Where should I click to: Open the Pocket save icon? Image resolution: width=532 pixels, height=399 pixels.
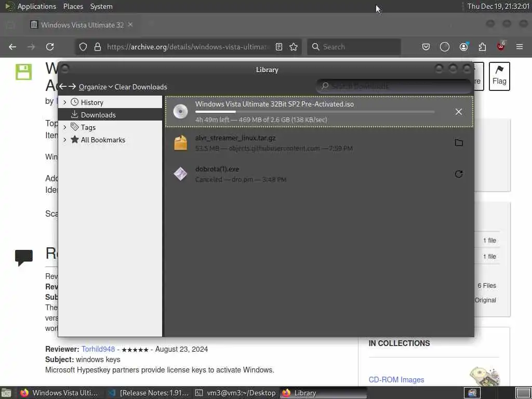pos(426,47)
